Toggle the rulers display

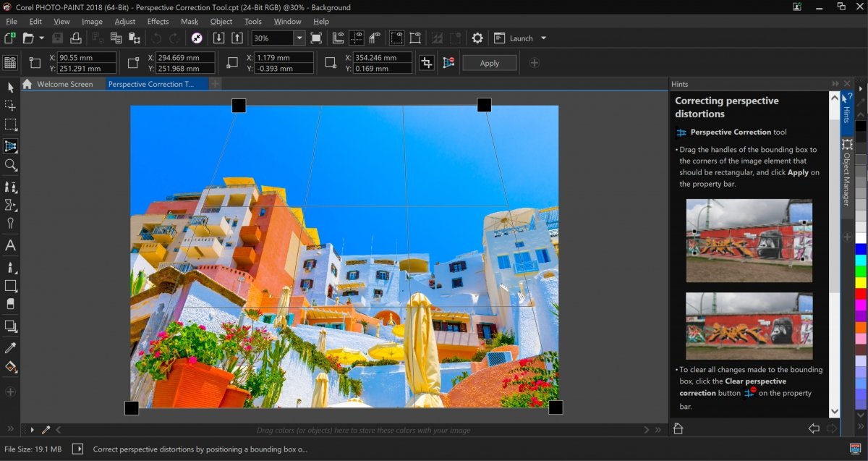338,38
